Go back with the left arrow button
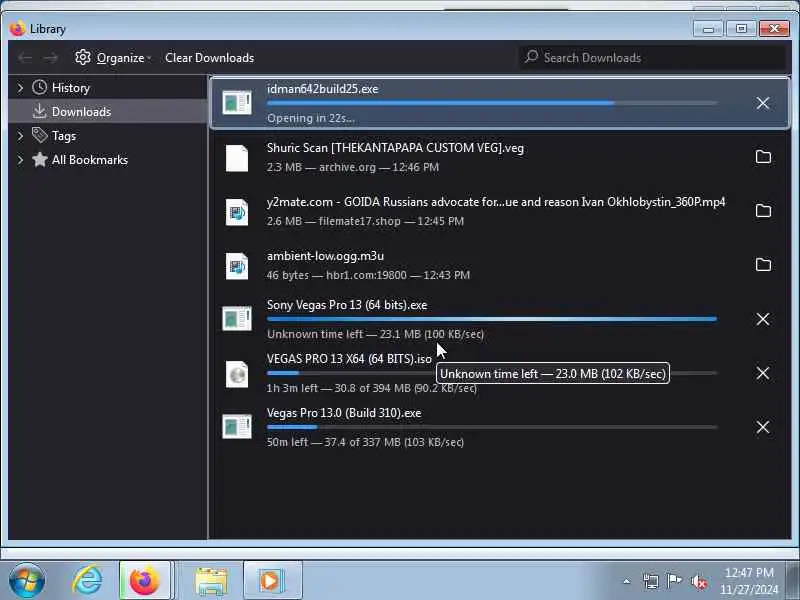The height and width of the screenshot is (600, 800). 25,58
